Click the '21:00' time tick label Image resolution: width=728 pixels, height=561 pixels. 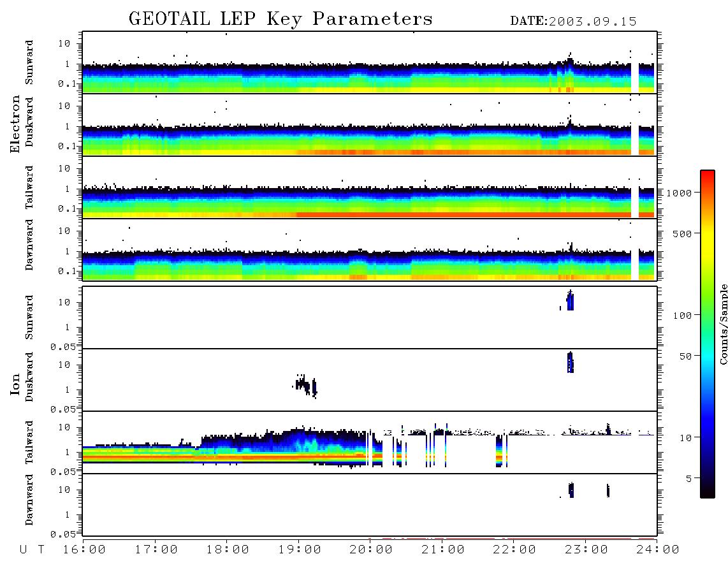pos(444,550)
